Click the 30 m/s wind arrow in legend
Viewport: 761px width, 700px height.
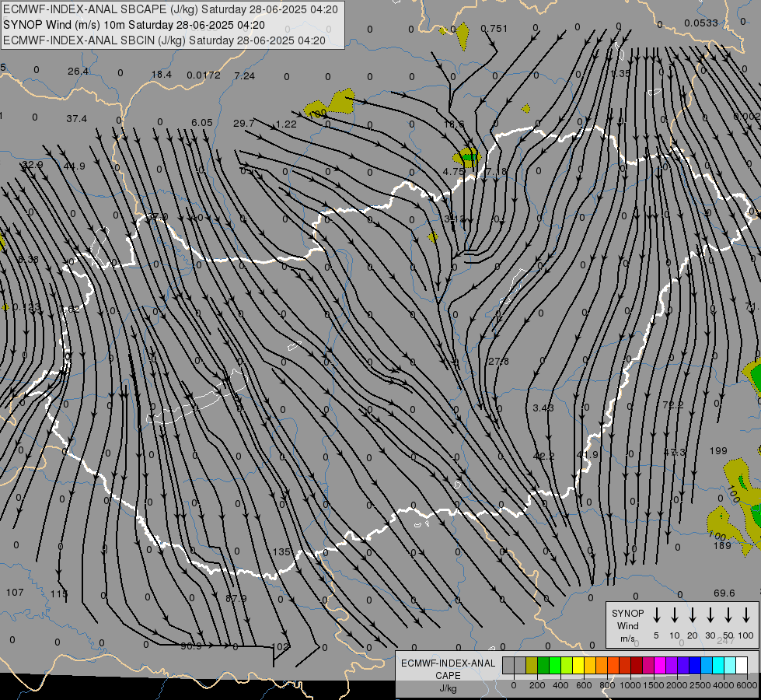pyautogui.click(x=710, y=614)
